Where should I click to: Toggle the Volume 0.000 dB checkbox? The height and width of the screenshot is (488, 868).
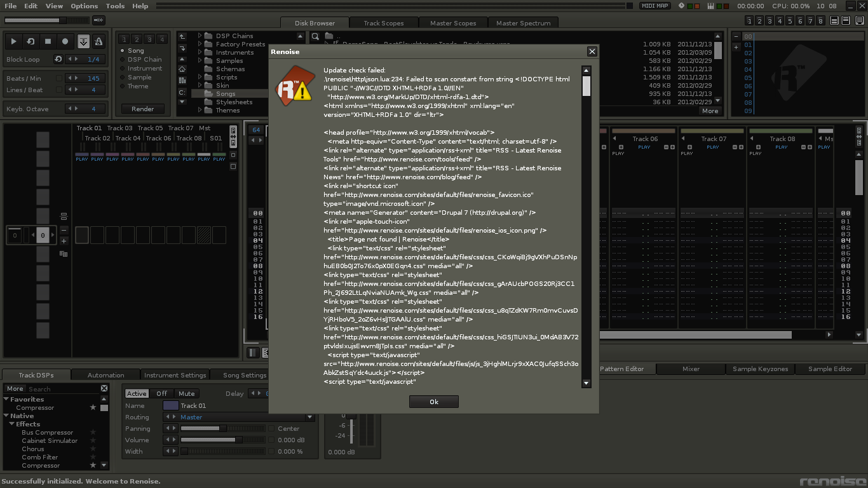coord(272,440)
